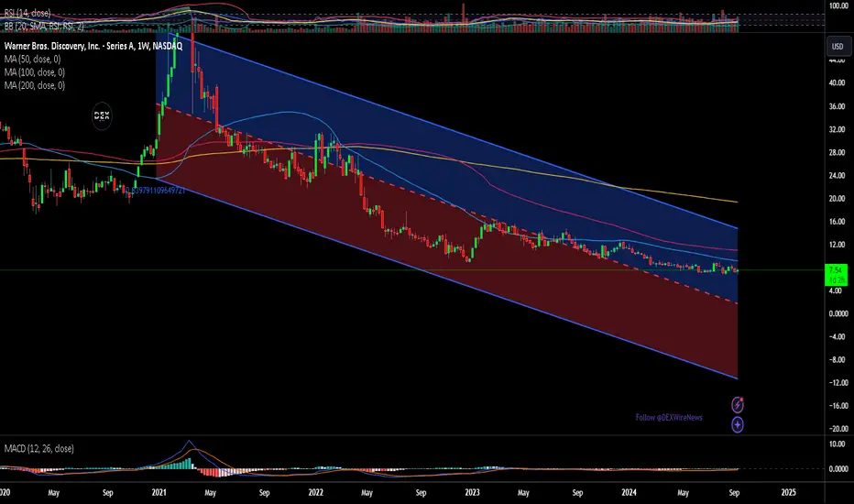Select the MA (200, close, 0) indicator
The height and width of the screenshot is (504, 854).
click(x=34, y=85)
